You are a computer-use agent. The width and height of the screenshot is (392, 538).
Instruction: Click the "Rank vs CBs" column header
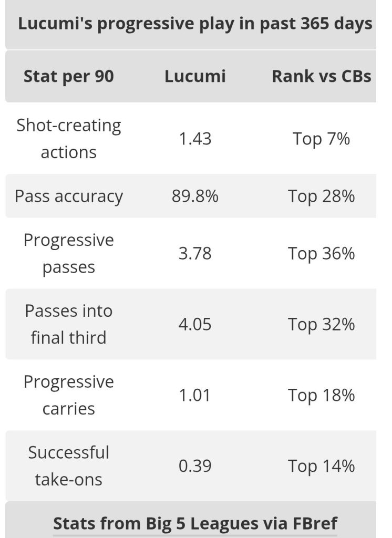coord(321,76)
